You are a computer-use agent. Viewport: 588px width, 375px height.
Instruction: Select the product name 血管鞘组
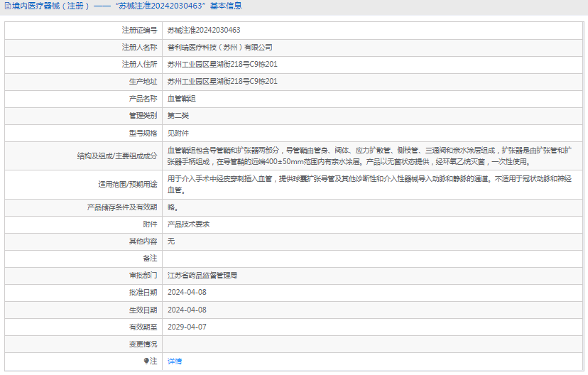click(182, 99)
